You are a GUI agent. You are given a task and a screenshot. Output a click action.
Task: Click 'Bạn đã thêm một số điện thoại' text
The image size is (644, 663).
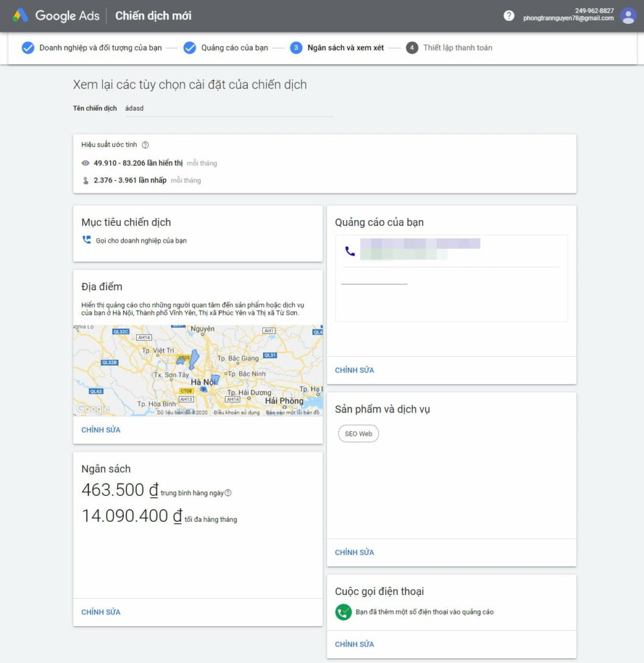click(424, 612)
